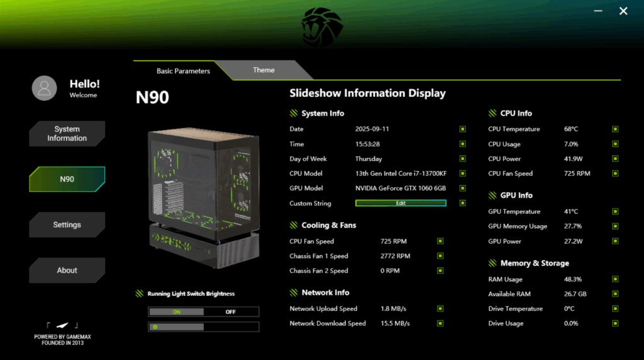Click the GPU Info heading
Screen dimensions: 644x360
pyautogui.click(x=516, y=196)
